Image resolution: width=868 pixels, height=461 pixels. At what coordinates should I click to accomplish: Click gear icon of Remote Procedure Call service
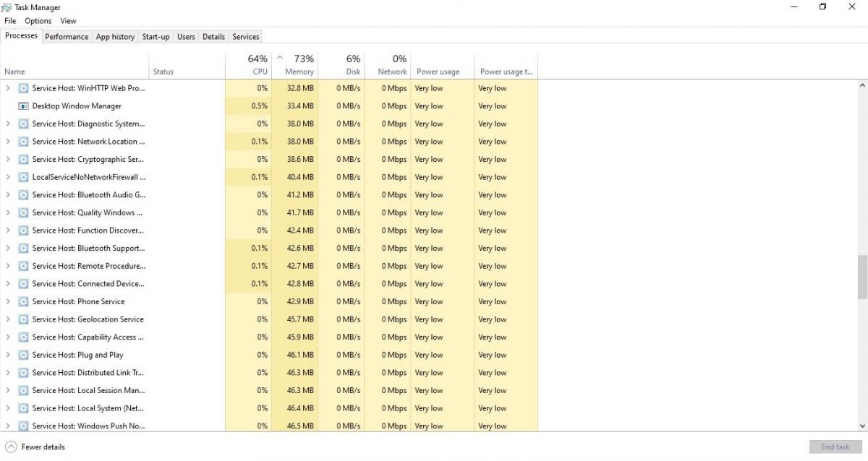(23, 266)
